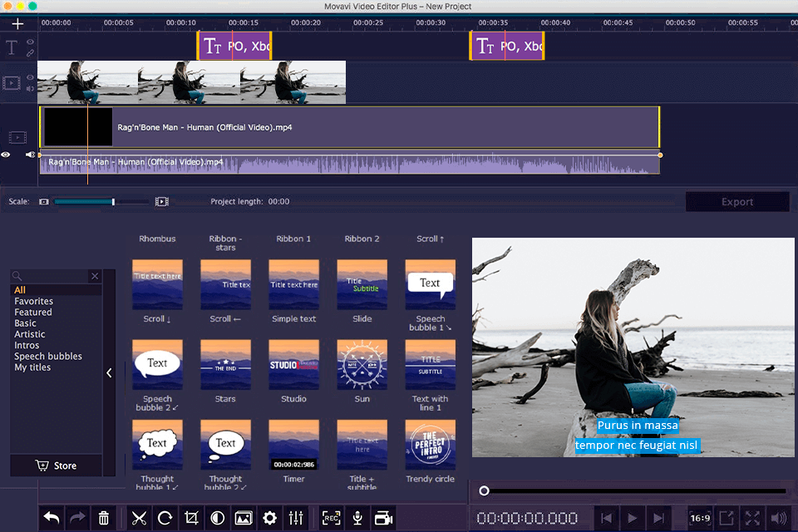Add a new track with the plus icon
The width and height of the screenshot is (798, 532).
17,24
